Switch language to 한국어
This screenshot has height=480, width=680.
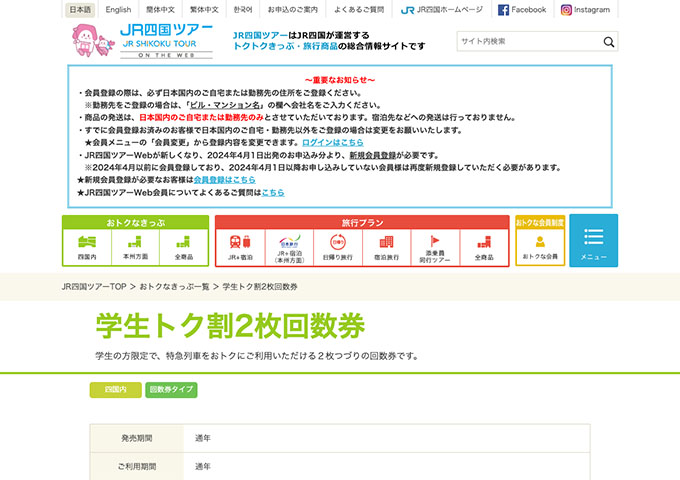coord(243,10)
